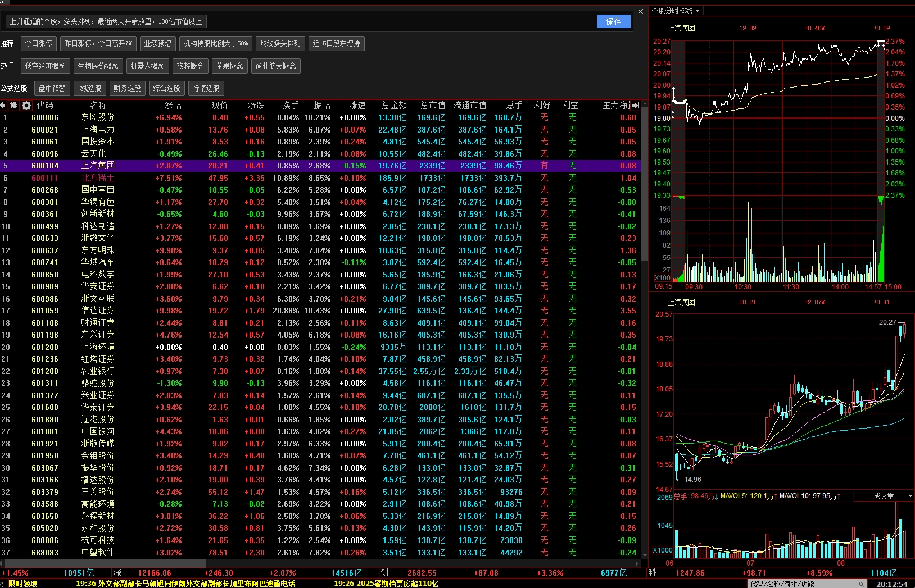Select the 东风股份 stock row

pyautogui.click(x=320, y=117)
